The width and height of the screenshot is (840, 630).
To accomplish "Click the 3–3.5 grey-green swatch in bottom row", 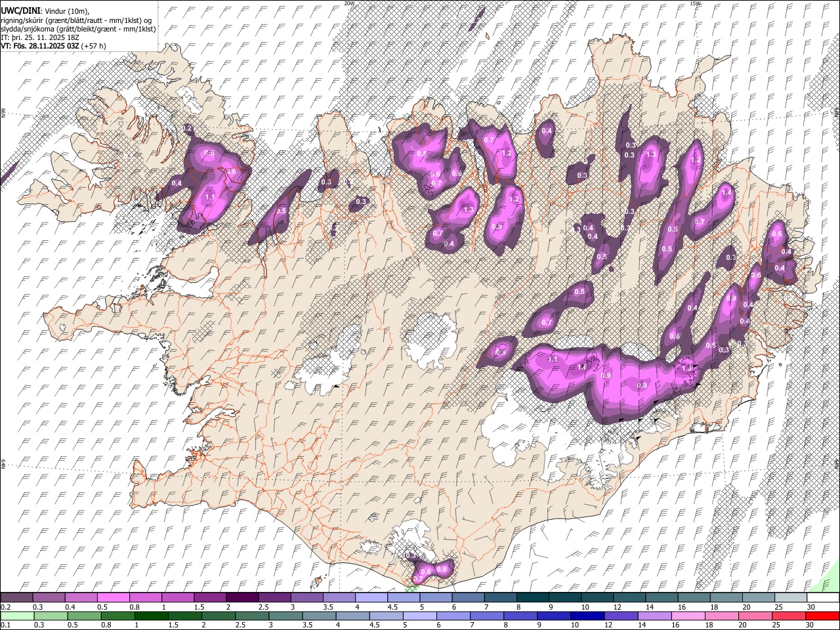I will (285, 616).
